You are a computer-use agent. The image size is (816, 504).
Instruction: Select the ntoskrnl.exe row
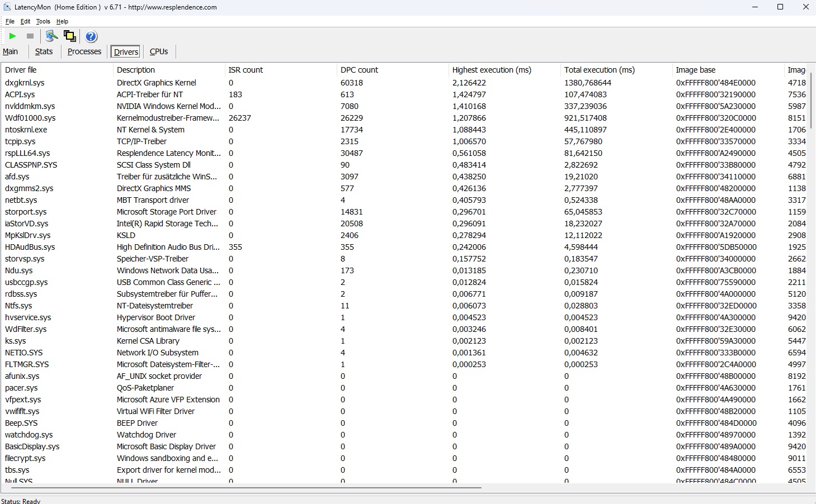coord(405,130)
